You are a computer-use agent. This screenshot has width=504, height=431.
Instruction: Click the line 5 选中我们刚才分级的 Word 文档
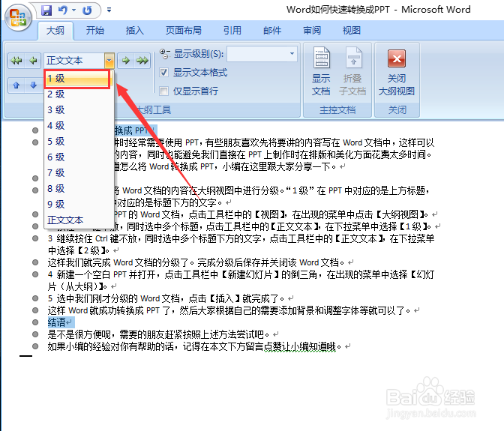coord(166,298)
